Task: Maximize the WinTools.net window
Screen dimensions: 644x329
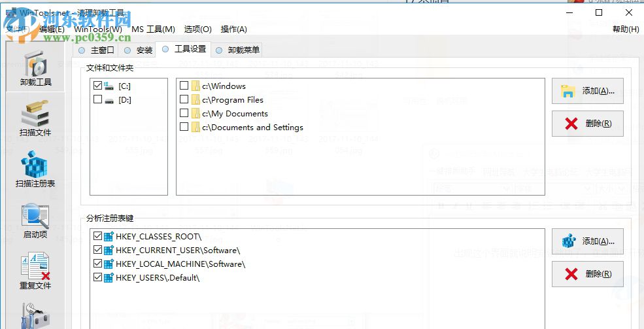Action: [599, 12]
